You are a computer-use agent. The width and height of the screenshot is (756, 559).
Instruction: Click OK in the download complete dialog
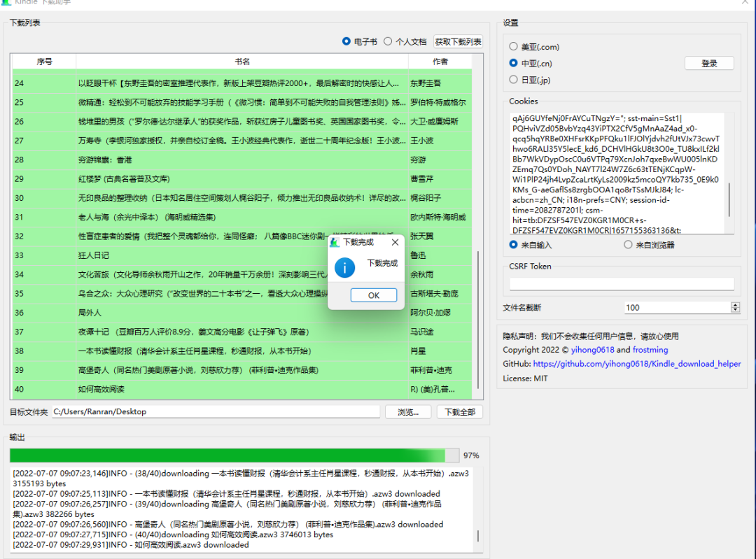374,295
